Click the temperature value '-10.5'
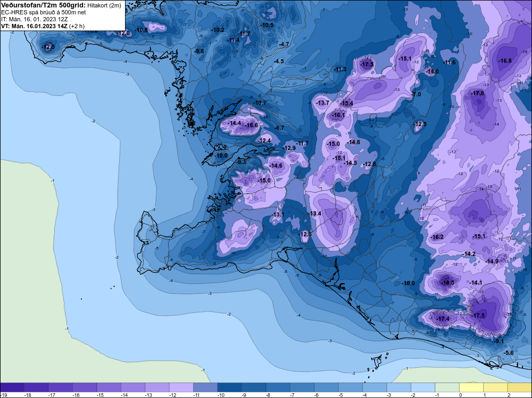532x398 pixels. 267,25
